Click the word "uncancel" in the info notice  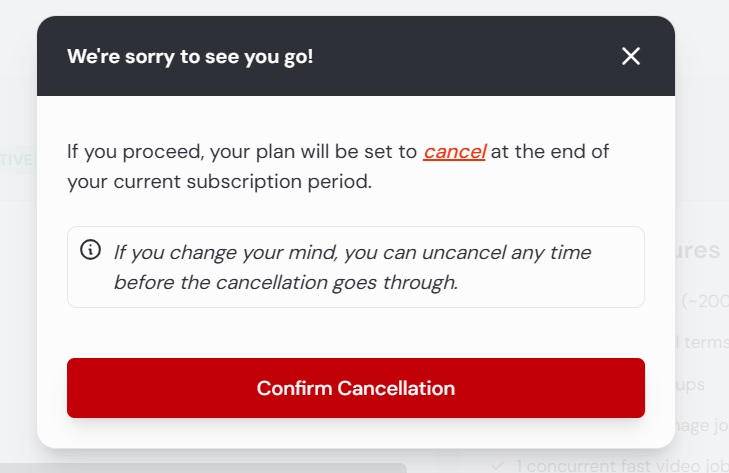point(464,253)
